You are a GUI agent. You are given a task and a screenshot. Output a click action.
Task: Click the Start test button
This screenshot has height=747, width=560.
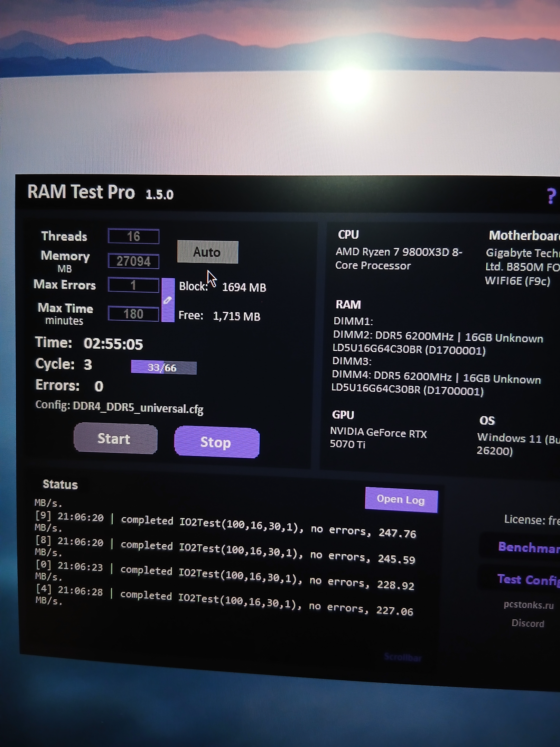pyautogui.click(x=115, y=439)
